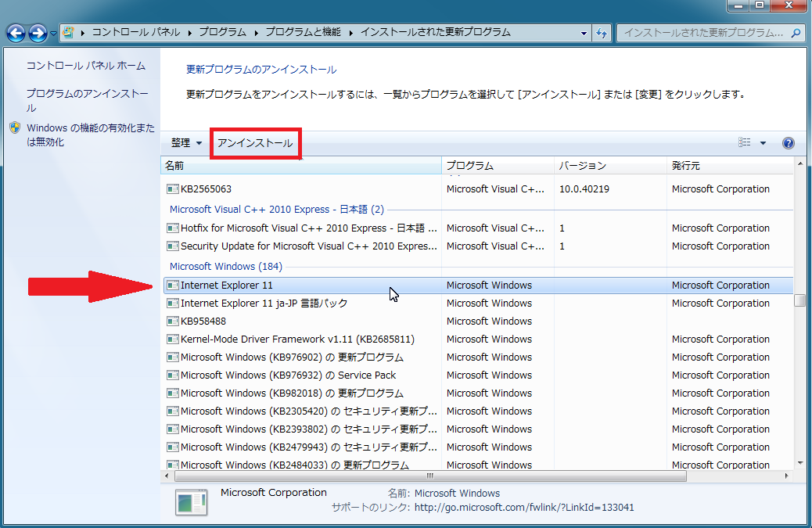Click the vertical scrollbar down arrow
Image resolution: width=812 pixels, height=528 pixels.
(x=800, y=463)
